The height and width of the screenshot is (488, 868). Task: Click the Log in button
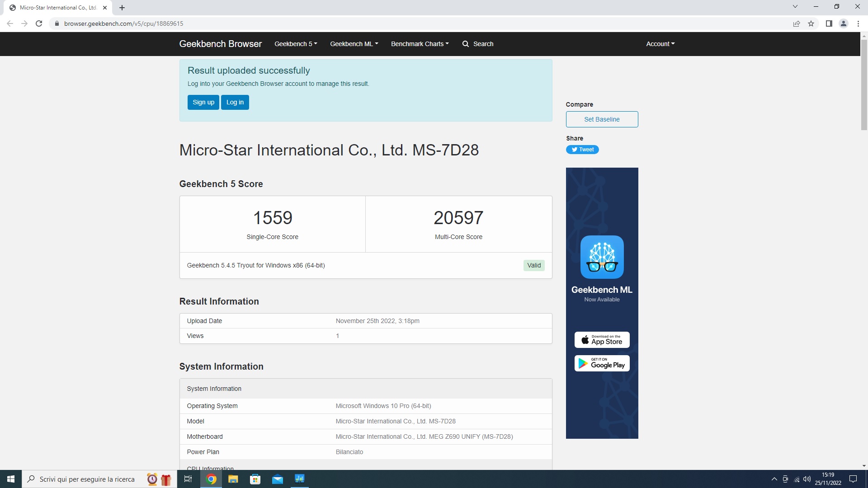(x=235, y=102)
